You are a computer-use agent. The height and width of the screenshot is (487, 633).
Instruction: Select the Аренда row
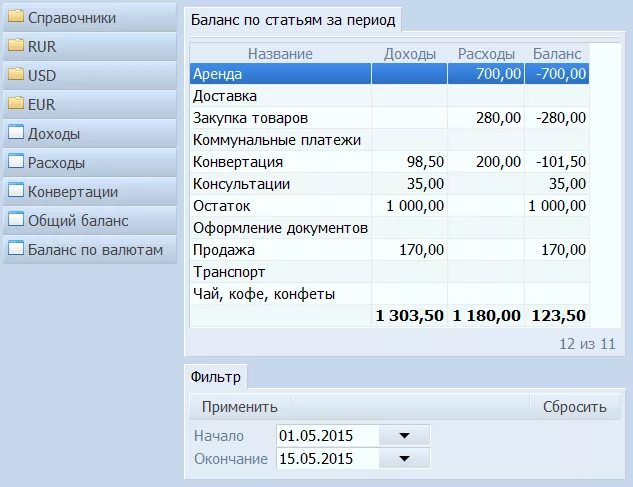click(x=389, y=74)
